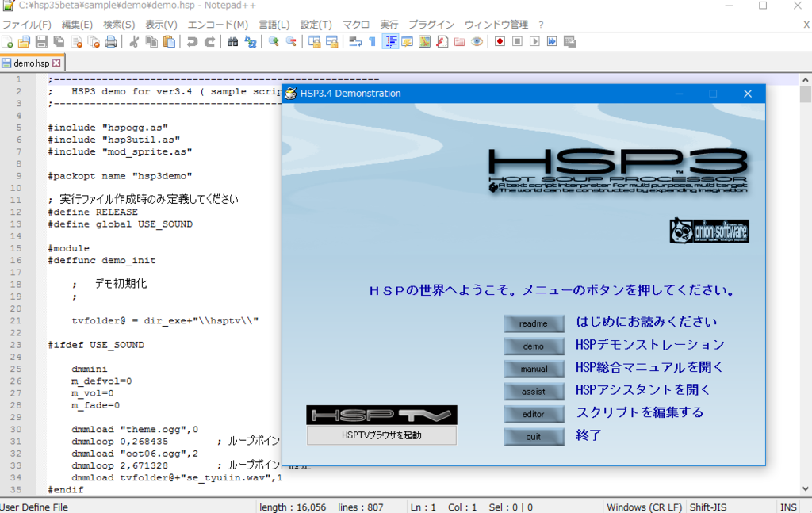Image resolution: width=812 pixels, height=513 pixels.
Task: Click the manual button in HSP demo window
Action: pyautogui.click(x=534, y=369)
